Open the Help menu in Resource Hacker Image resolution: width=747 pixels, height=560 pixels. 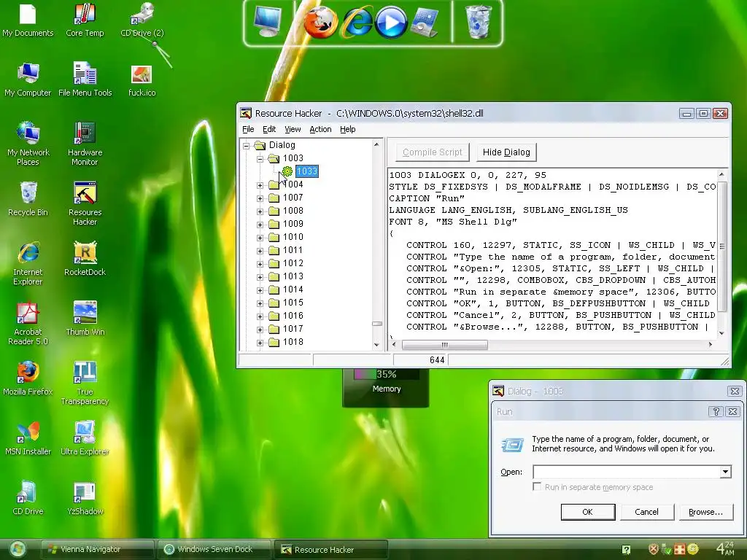click(348, 129)
